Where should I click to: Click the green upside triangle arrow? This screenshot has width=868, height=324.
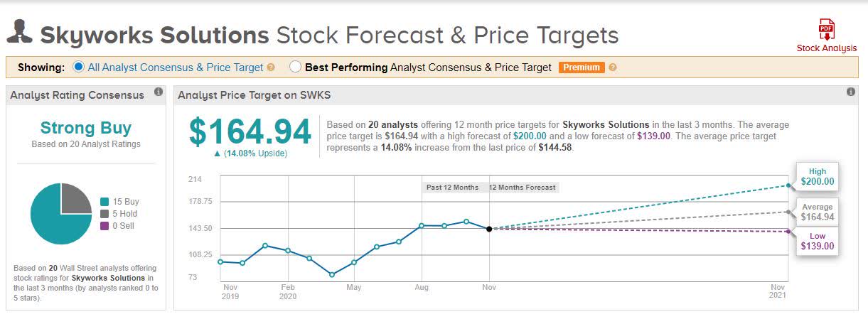[218, 153]
